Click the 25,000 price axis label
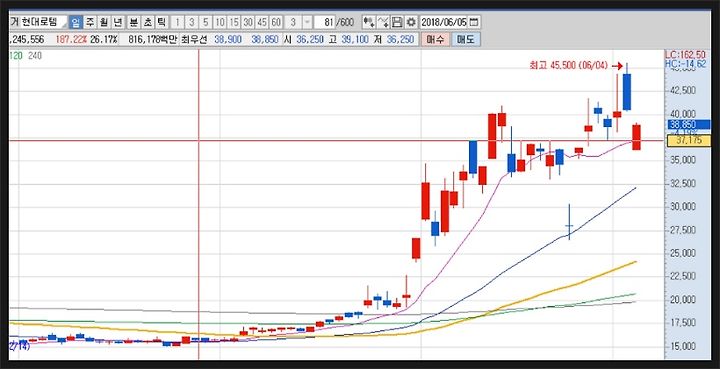720x369 pixels. 683,253
